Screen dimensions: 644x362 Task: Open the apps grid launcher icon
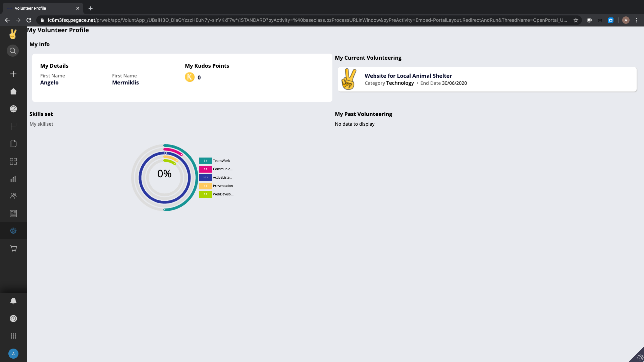pyautogui.click(x=13, y=336)
